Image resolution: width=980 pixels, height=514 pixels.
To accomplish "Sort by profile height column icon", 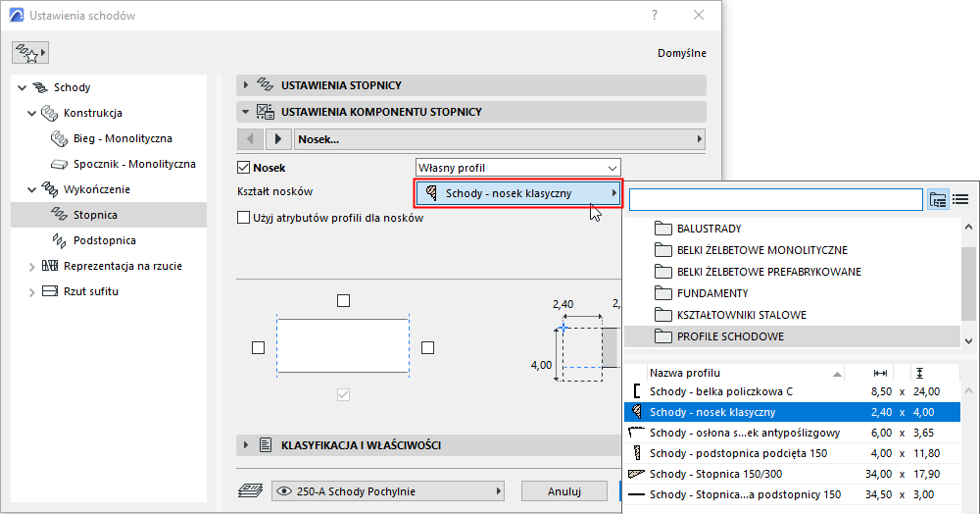I will pyautogui.click(x=919, y=374).
